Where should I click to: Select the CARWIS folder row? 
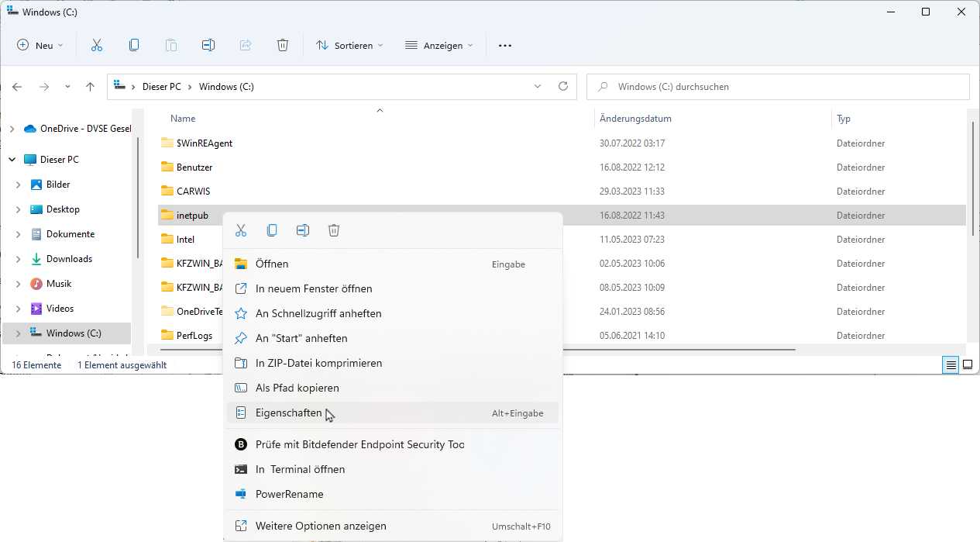click(562, 192)
